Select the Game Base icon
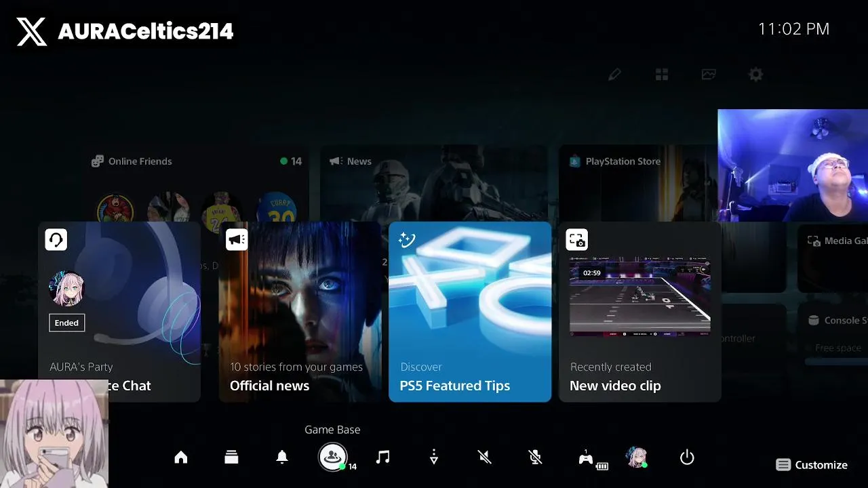 point(332,457)
